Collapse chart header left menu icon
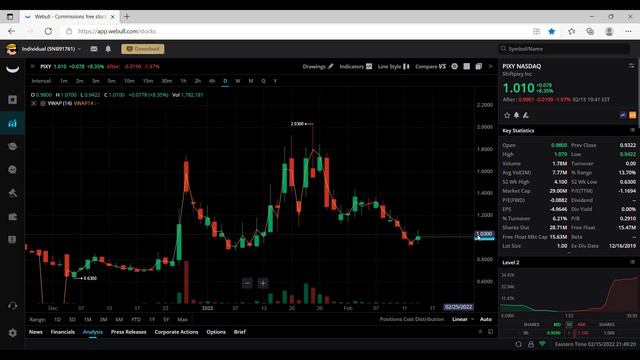Screen dimensions: 640x360 (33, 66)
